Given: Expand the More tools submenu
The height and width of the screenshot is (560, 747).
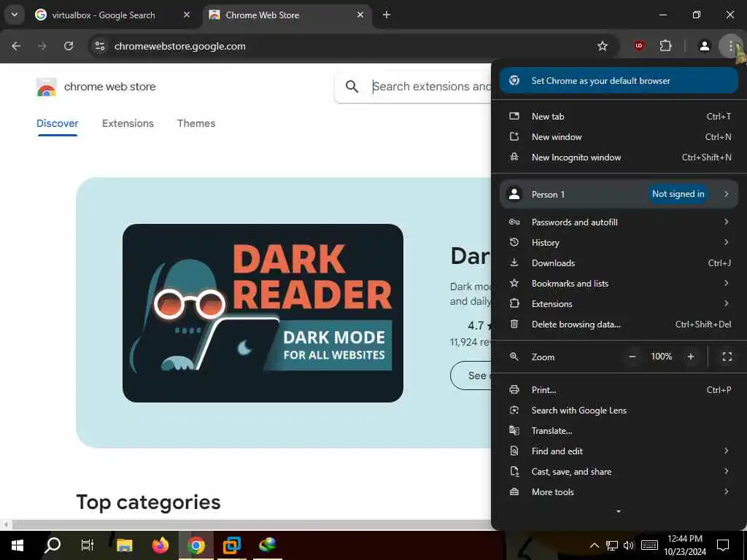Looking at the screenshot, I should tap(619, 492).
